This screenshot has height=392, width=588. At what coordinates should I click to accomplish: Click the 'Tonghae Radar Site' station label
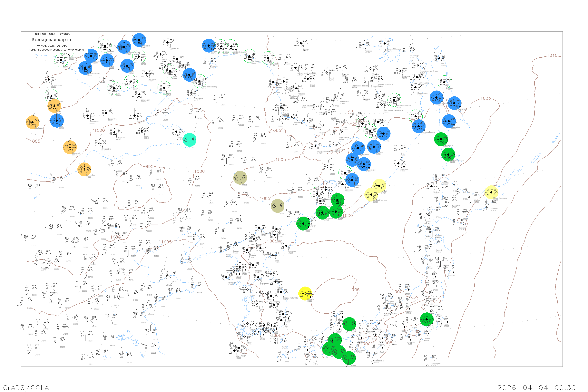(x=290, y=298)
